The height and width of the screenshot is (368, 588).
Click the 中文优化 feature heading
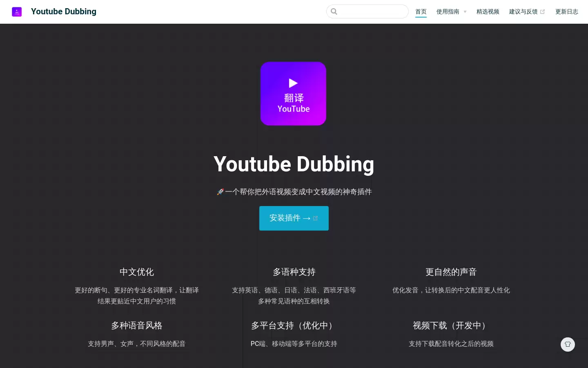tap(137, 272)
